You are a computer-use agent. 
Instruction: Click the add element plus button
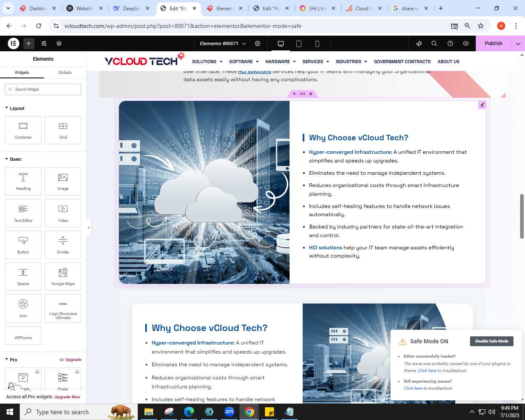pyautogui.click(x=29, y=43)
